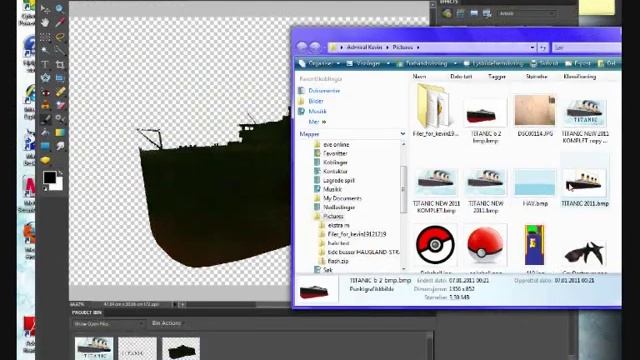Select the Spot Healing Brush tool

(x=60, y=92)
